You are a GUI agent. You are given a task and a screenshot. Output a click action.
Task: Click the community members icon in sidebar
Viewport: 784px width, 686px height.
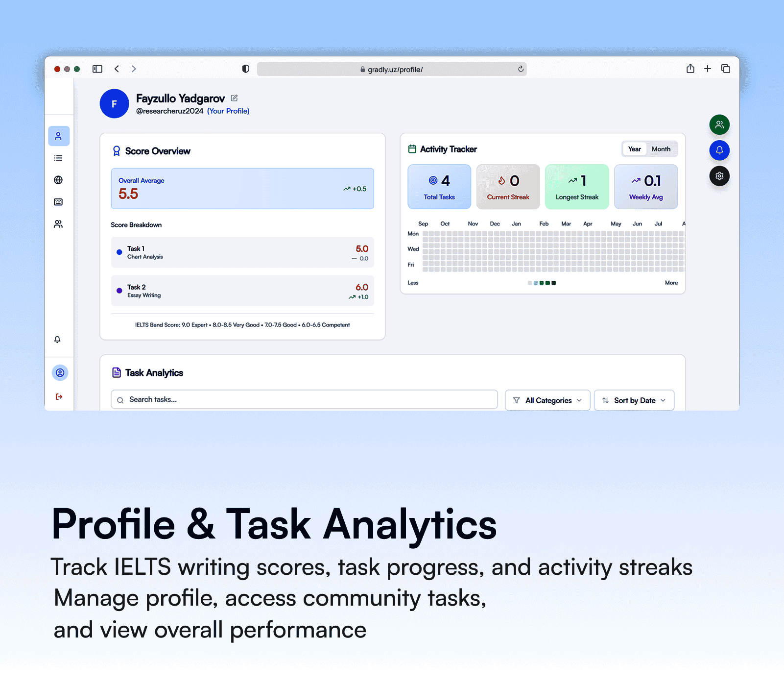(58, 223)
